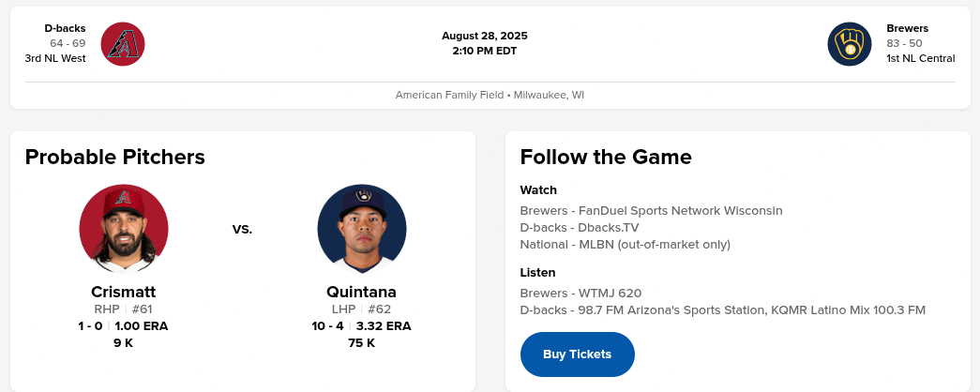Click the August 28, 2025 game date
980x392 pixels.
pyautogui.click(x=490, y=36)
